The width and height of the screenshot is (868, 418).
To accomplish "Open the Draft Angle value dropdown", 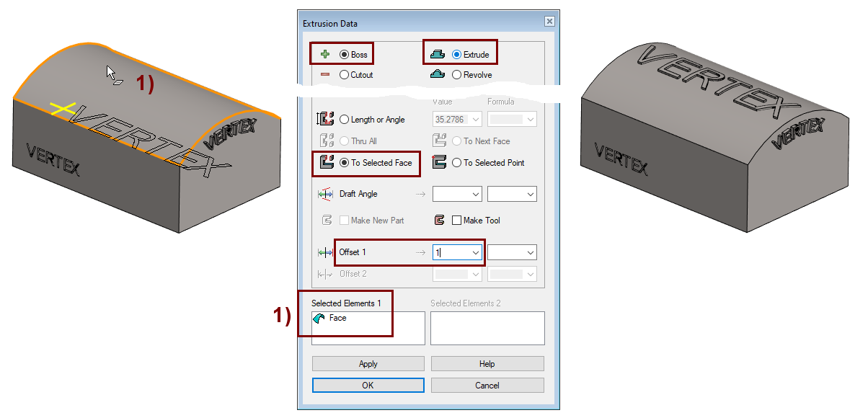I will point(475,194).
